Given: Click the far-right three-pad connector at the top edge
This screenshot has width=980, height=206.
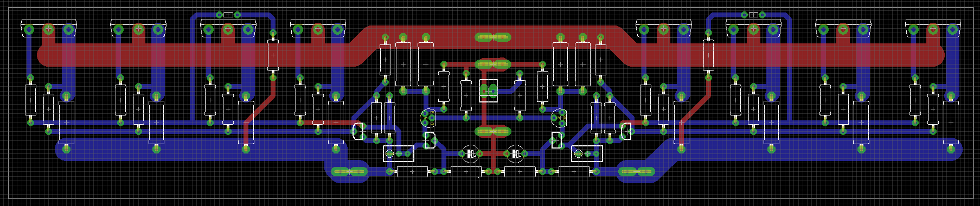Looking at the screenshot, I should 933,28.
